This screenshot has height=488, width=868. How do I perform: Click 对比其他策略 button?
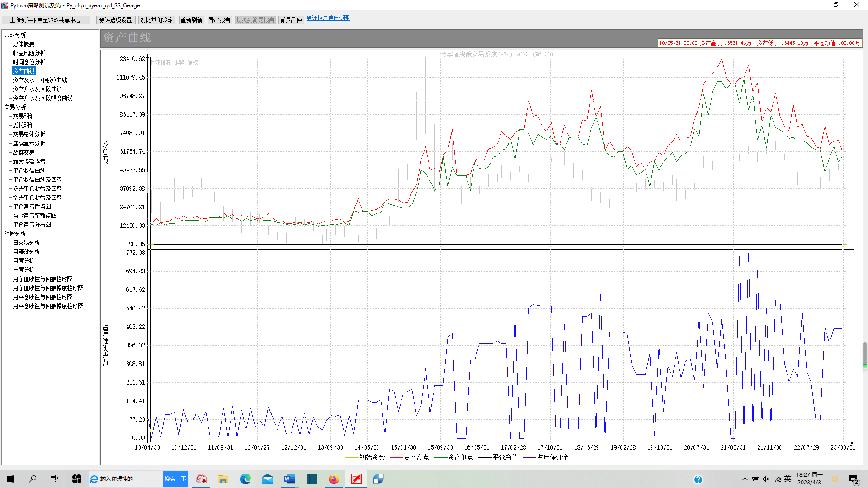(156, 20)
